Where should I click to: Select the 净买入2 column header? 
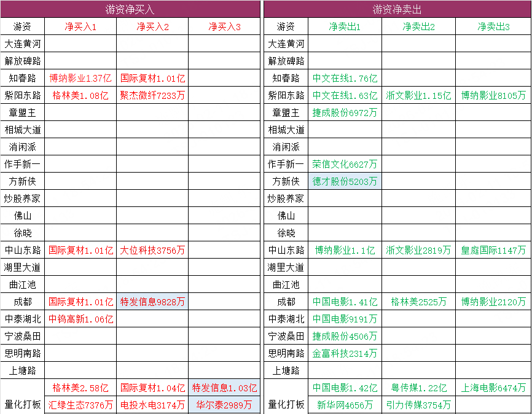(x=152, y=26)
